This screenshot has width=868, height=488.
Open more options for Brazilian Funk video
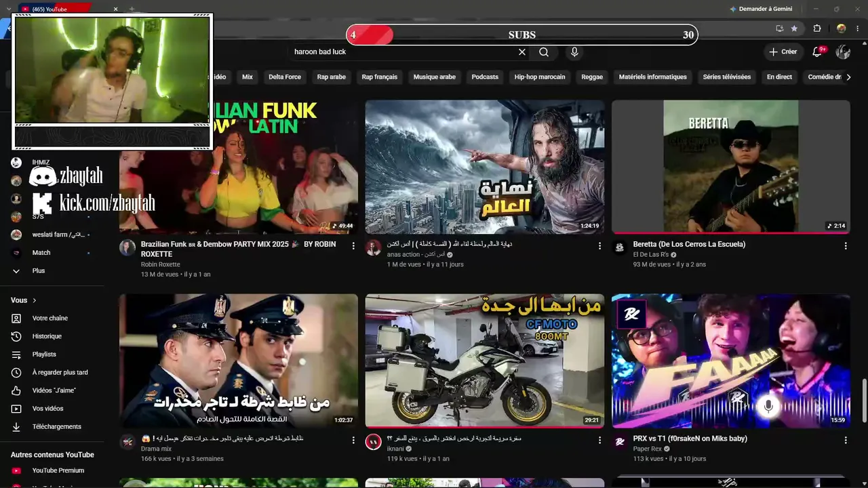(x=353, y=246)
